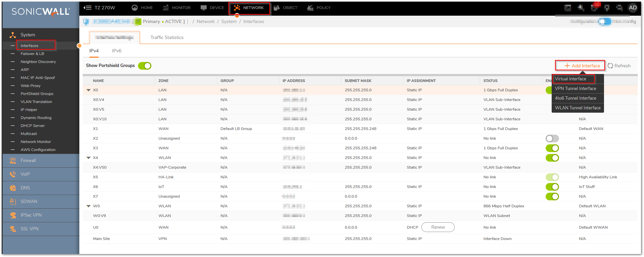The image size is (644, 257).
Task: Expand the VoIP sidebar section
Action: 41,174
